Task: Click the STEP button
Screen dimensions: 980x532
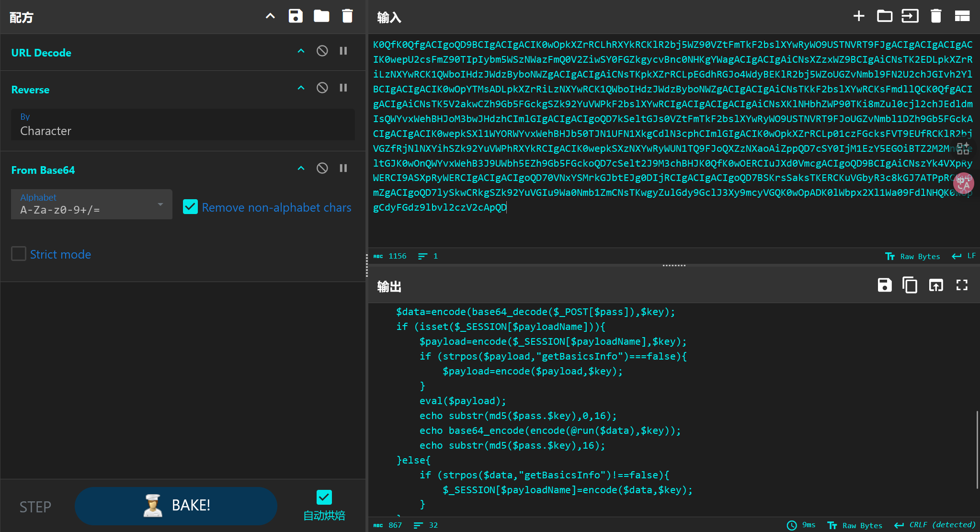Action: point(35,507)
